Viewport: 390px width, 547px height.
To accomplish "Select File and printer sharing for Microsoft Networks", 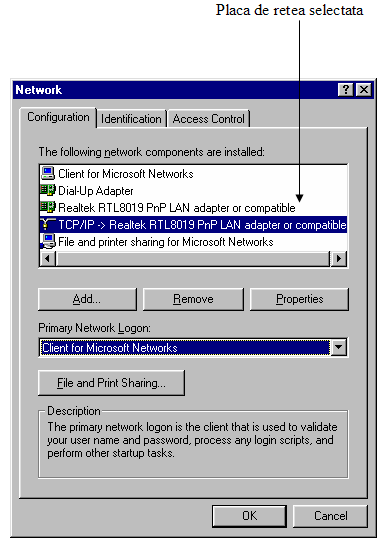I will pos(157,242).
